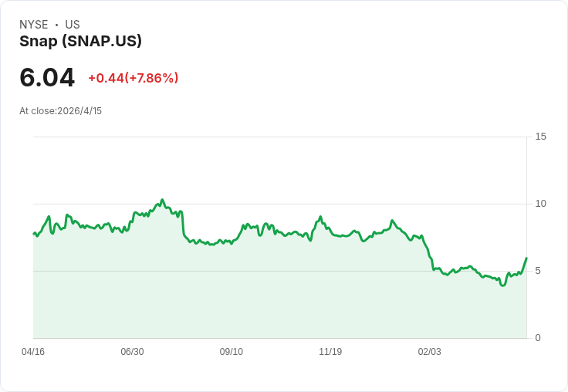568x392 pixels.
Task: Click the leftmost start of the price line
Action: (34, 233)
